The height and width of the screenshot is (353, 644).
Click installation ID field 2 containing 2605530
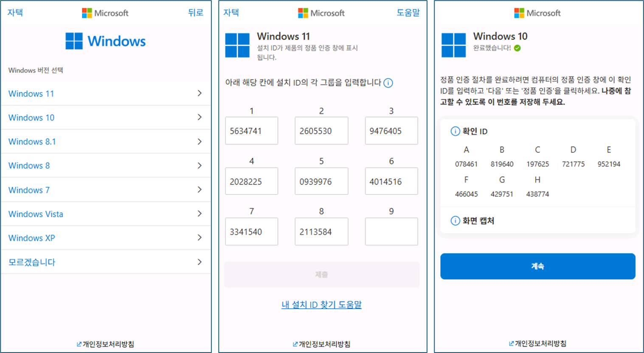[x=321, y=131]
